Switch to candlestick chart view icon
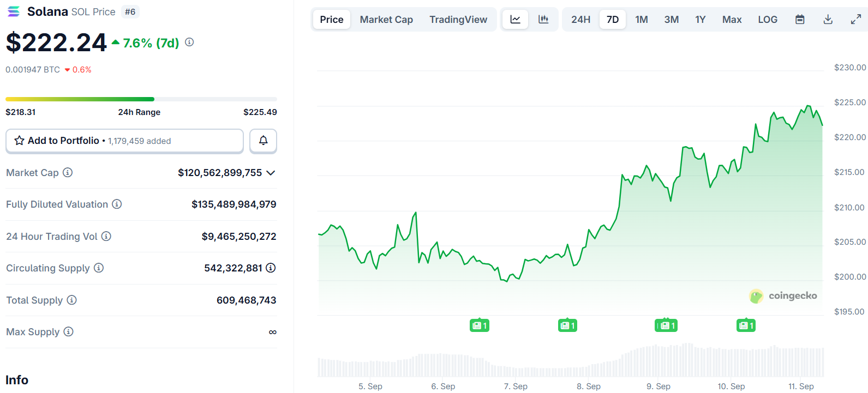 pyautogui.click(x=543, y=20)
